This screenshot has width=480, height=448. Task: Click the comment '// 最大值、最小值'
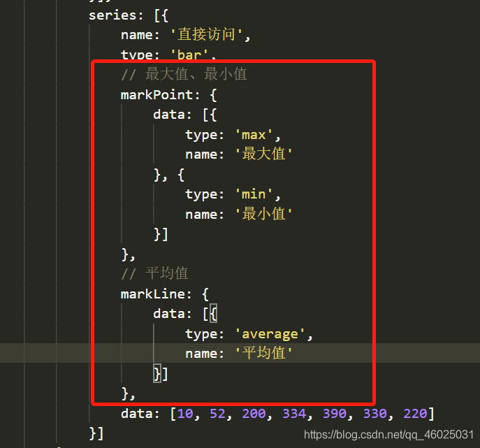tap(184, 74)
